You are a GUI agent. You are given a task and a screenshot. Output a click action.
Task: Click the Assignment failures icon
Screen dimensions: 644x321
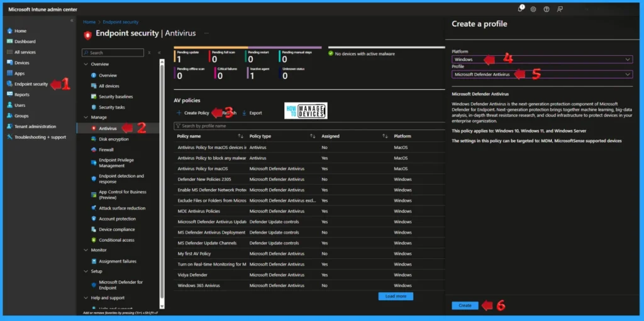point(94,261)
